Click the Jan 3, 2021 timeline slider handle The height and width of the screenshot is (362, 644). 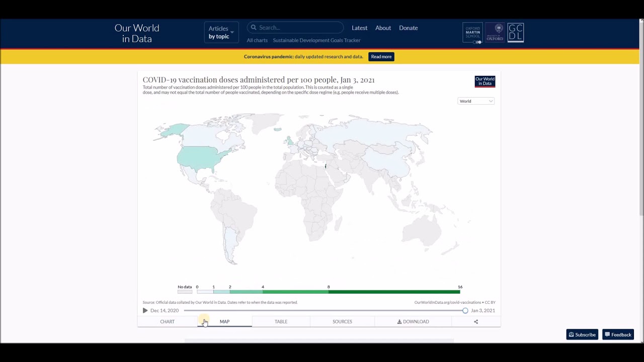(465, 311)
